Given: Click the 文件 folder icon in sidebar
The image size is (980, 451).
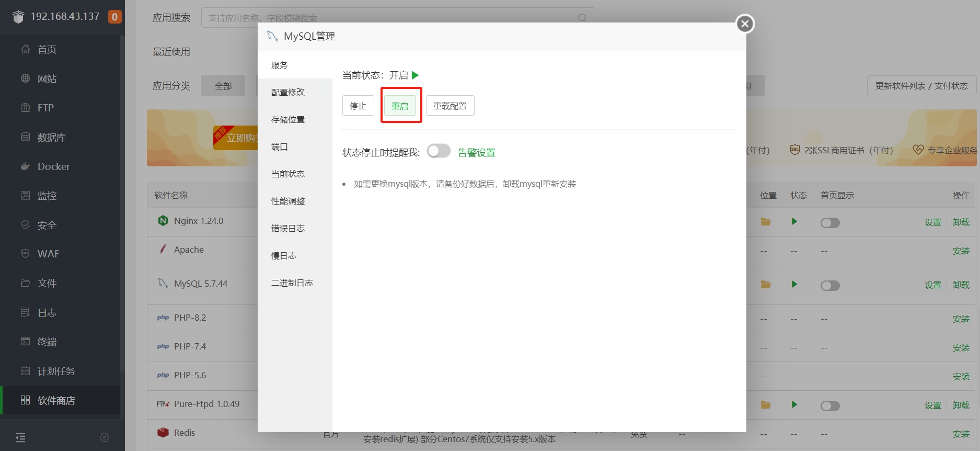Looking at the screenshot, I should click(25, 283).
